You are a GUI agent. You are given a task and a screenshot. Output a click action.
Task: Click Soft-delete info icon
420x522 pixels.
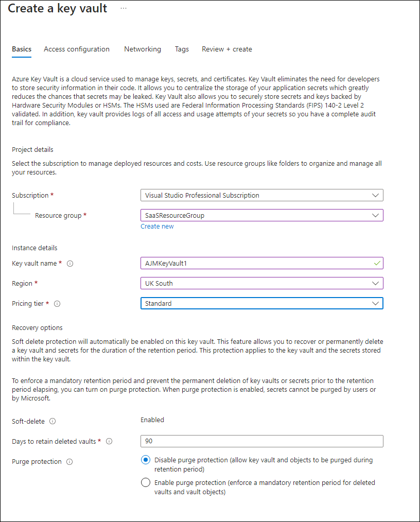[52, 421]
